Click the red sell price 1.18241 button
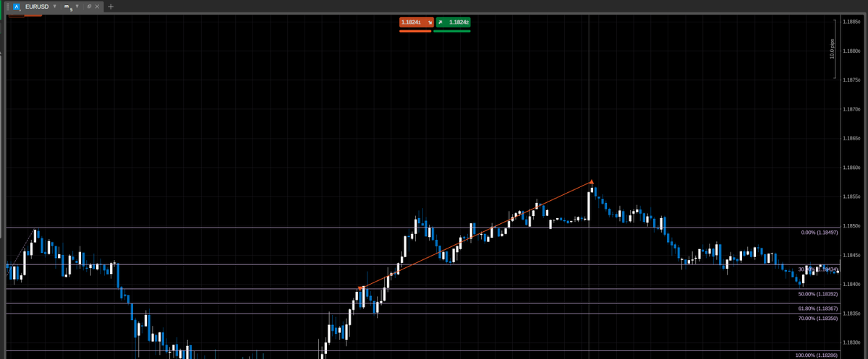 tap(416, 22)
